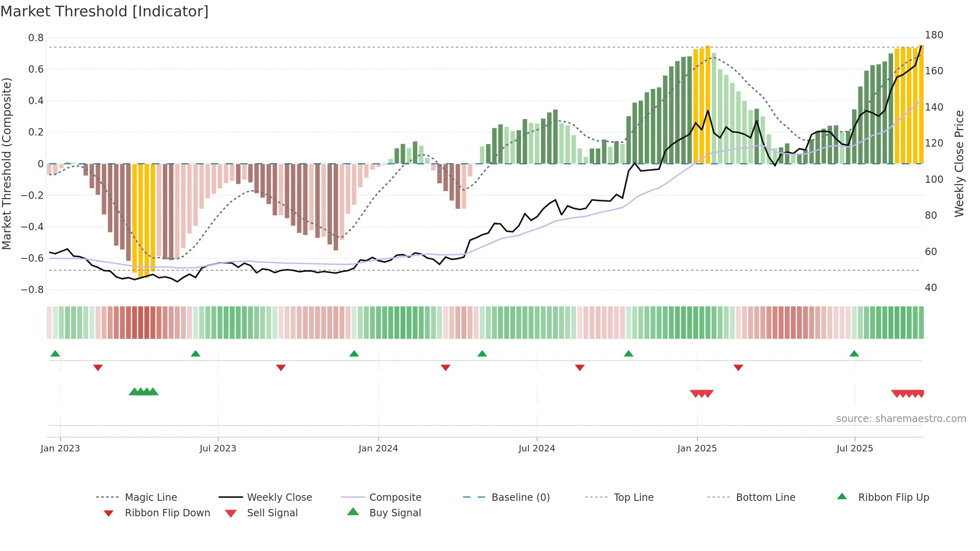The image size is (980, 551).
Task: Click the green flip-up triangle near December 2023
Action: 354,353
